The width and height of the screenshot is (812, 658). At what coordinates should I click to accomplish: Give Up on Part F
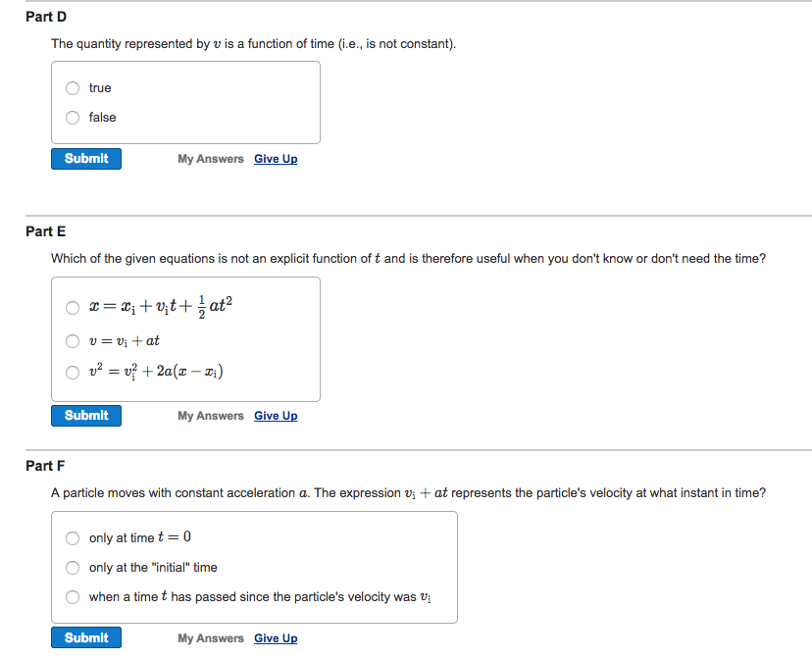tap(276, 637)
